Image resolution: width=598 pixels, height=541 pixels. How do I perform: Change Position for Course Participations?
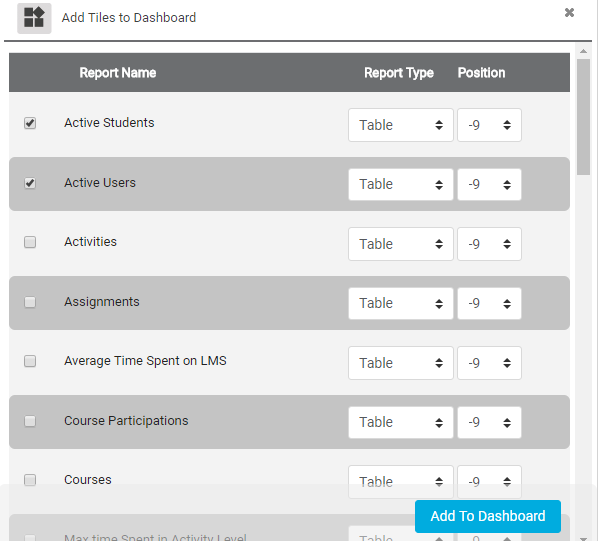pyautogui.click(x=489, y=422)
